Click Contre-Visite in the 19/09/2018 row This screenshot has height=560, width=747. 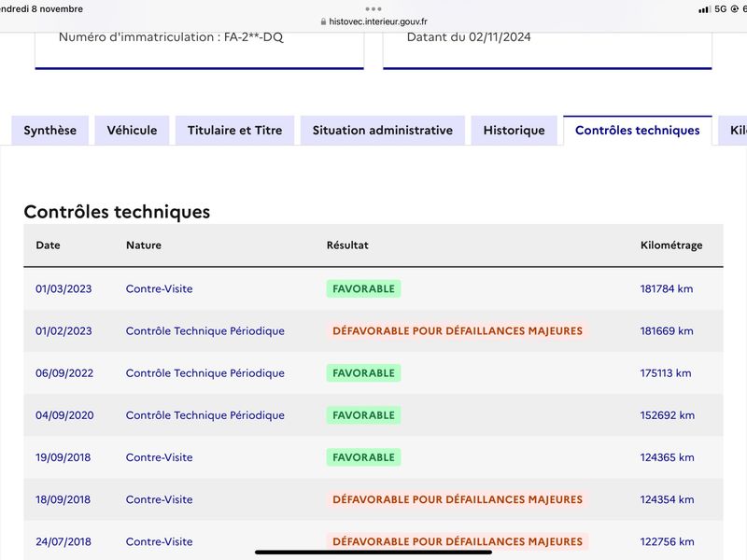pos(159,457)
